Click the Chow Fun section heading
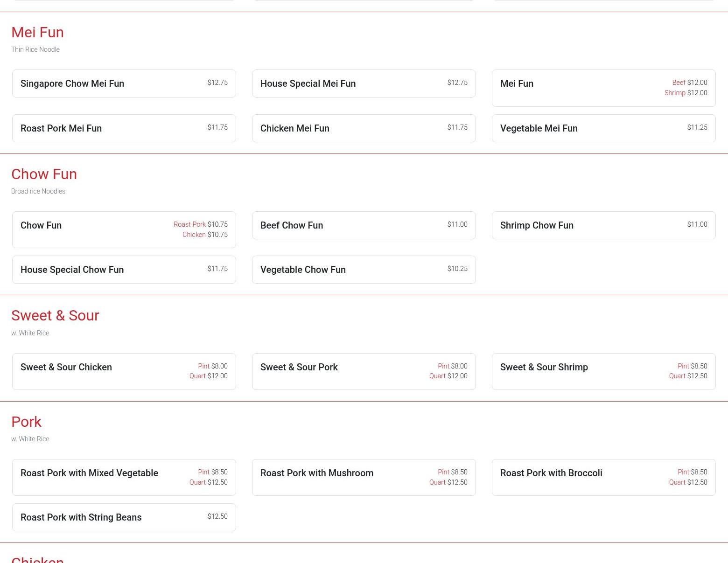The width and height of the screenshot is (728, 563). pos(44,174)
